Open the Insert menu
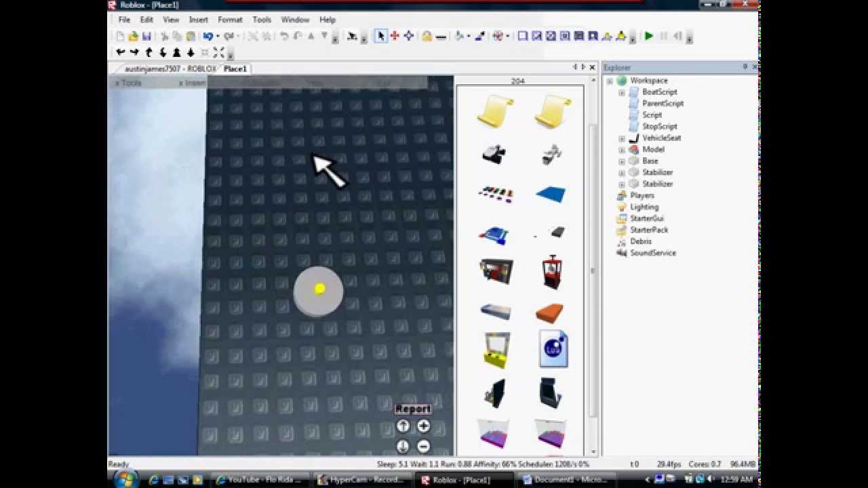This screenshot has height=488, width=868. pos(199,20)
